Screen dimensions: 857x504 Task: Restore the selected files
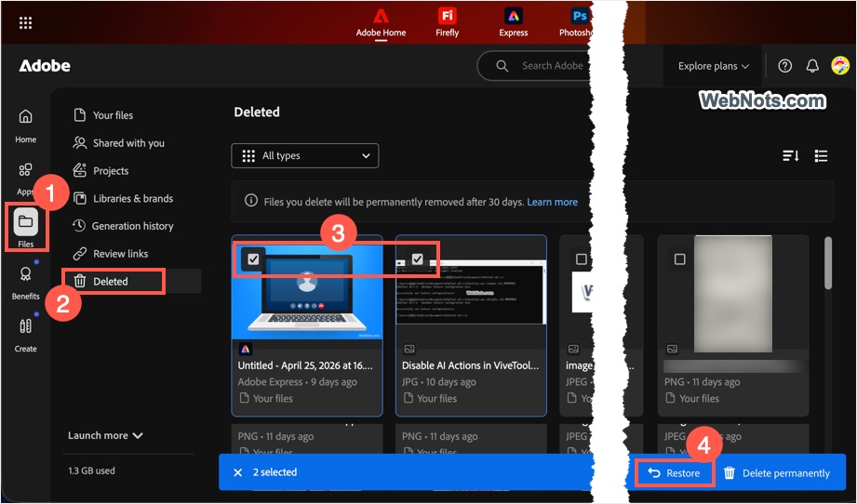(675, 473)
